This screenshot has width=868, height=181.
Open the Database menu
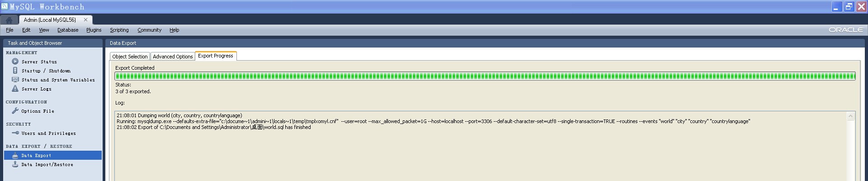pos(68,30)
